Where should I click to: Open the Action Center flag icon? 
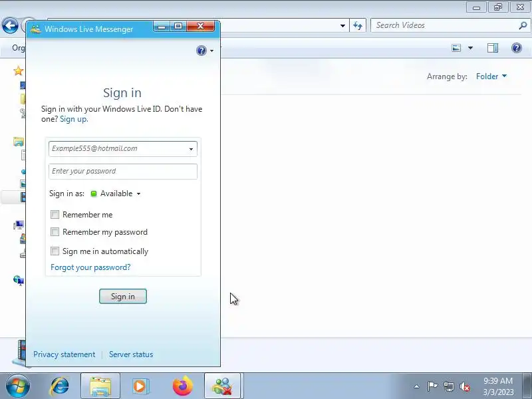432,386
